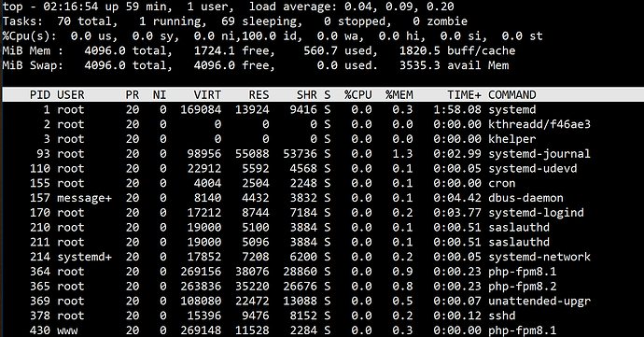Click the VIRT column header
644x337 pixels.
click(x=207, y=95)
